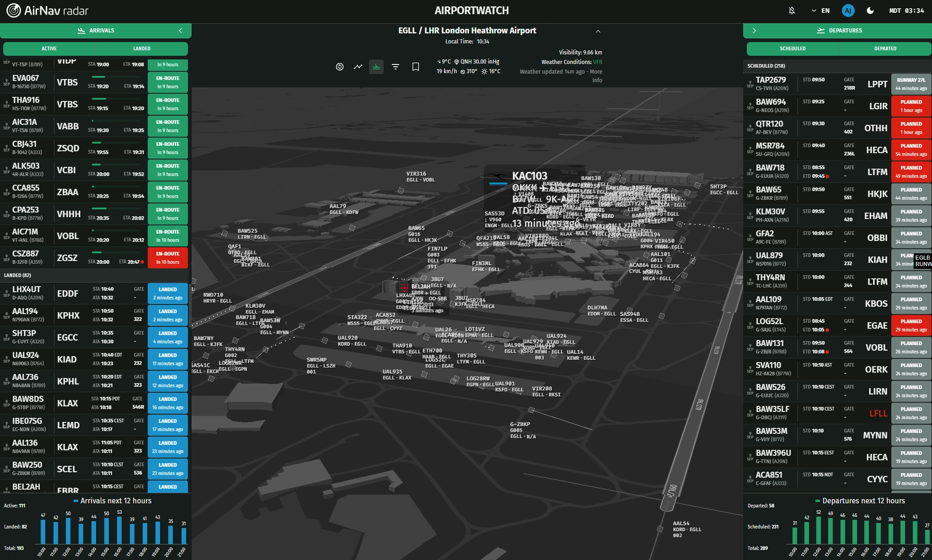
Task: Open the statistics line chart icon
Action: pyautogui.click(x=358, y=67)
